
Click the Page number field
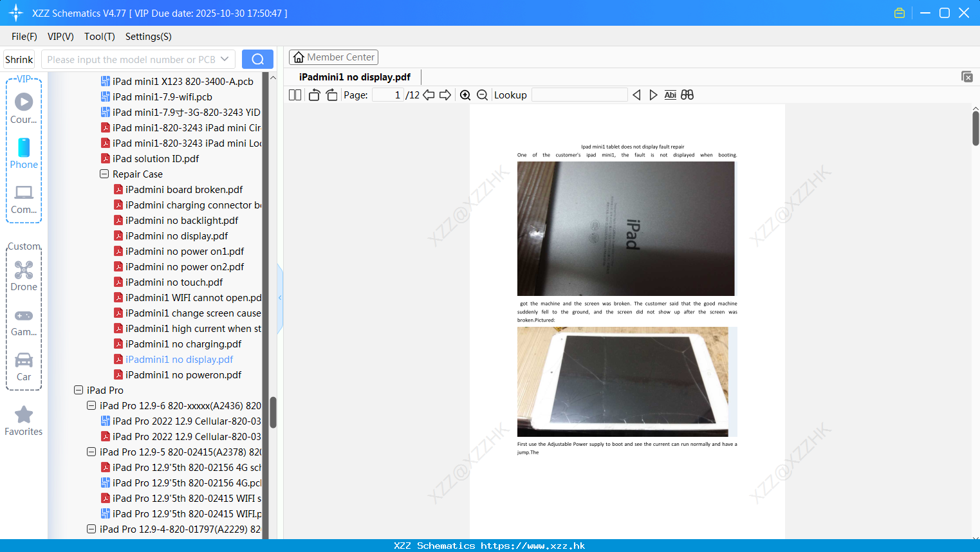(x=388, y=95)
